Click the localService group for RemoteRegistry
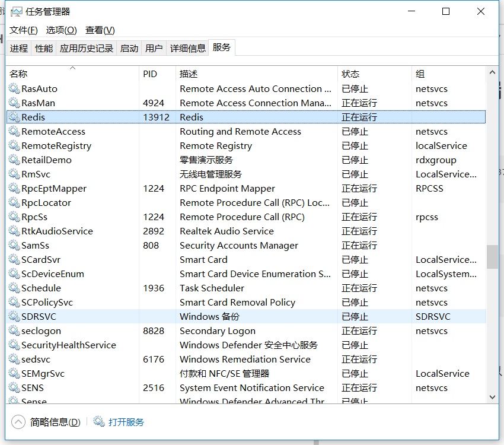The height and width of the screenshot is (445, 504). 441,145
